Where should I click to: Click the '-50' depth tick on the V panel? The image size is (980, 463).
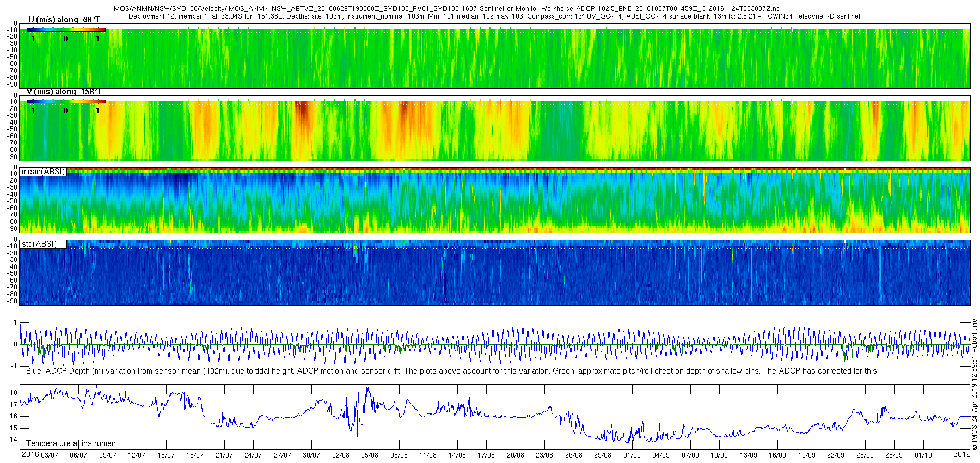tap(12, 129)
